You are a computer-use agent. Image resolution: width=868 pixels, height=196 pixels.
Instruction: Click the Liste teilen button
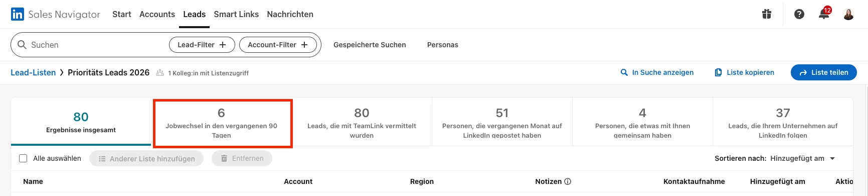pos(824,72)
